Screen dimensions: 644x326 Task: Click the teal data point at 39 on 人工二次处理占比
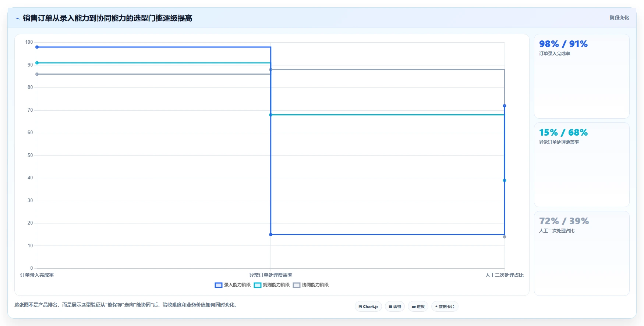pos(505,180)
